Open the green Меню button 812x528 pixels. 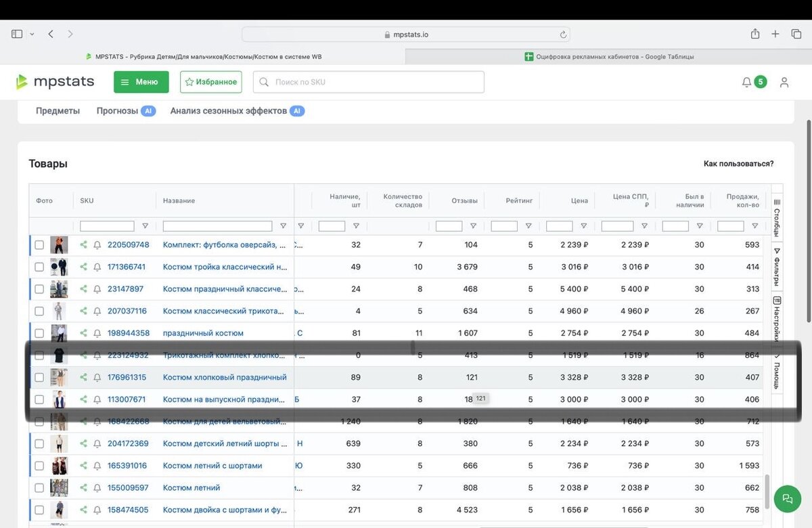coord(141,82)
